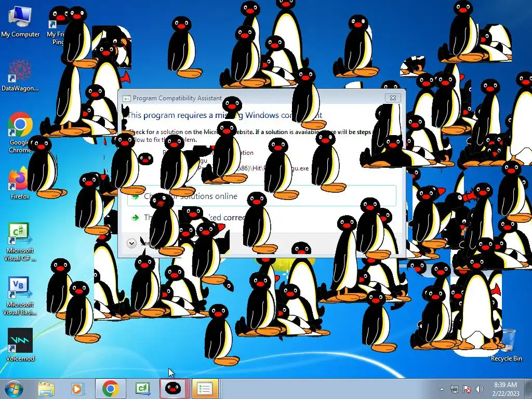Image resolution: width=532 pixels, height=399 pixels.
Task: Show hidden system tray icons
Action: pos(442,389)
